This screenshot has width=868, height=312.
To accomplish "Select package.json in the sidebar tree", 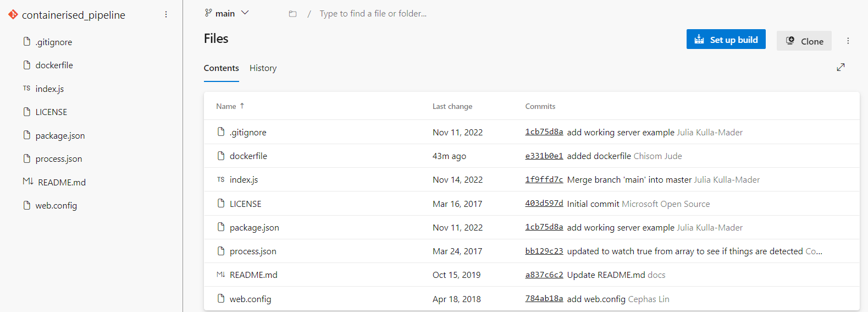I will pyautogui.click(x=60, y=135).
